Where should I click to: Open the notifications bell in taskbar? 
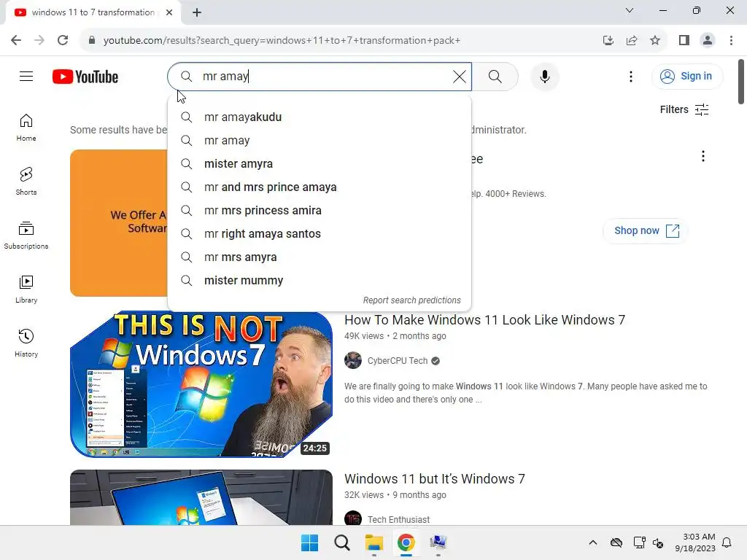727,542
